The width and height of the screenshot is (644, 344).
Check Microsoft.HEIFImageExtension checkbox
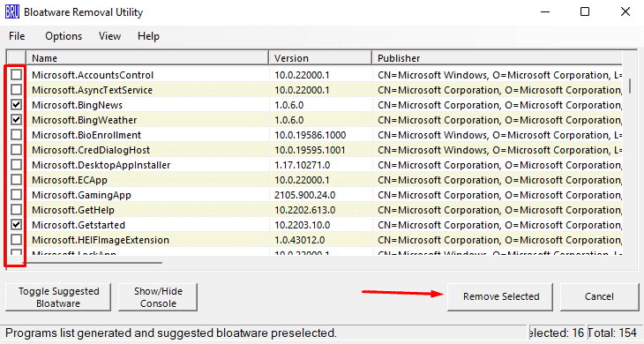(17, 239)
